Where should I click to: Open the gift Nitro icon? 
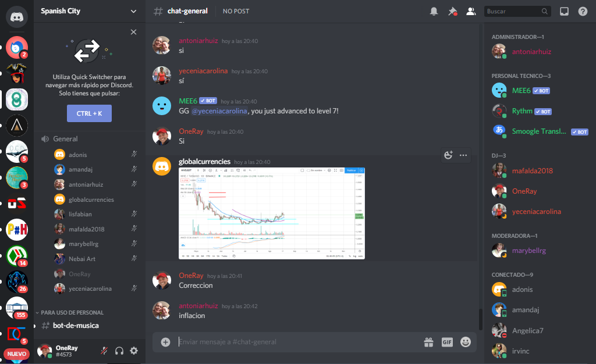click(429, 342)
